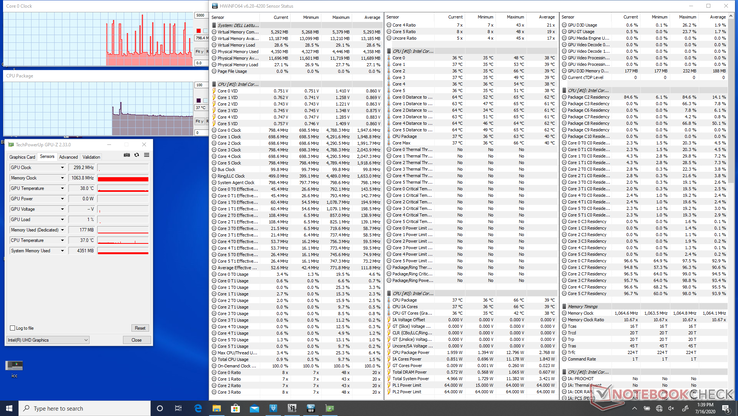The height and width of the screenshot is (416, 738).
Task: Select the PL2 Power Limit row
Action: tap(472, 392)
